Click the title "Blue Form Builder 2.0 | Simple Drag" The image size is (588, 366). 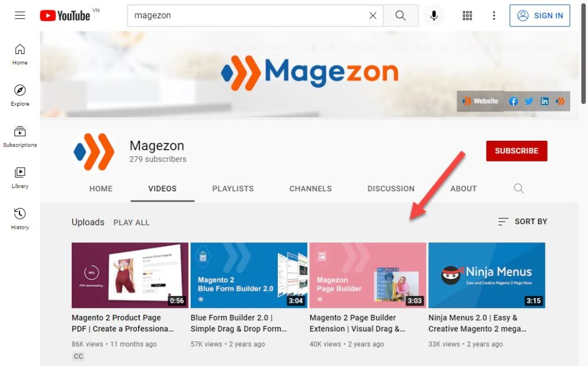tap(239, 323)
